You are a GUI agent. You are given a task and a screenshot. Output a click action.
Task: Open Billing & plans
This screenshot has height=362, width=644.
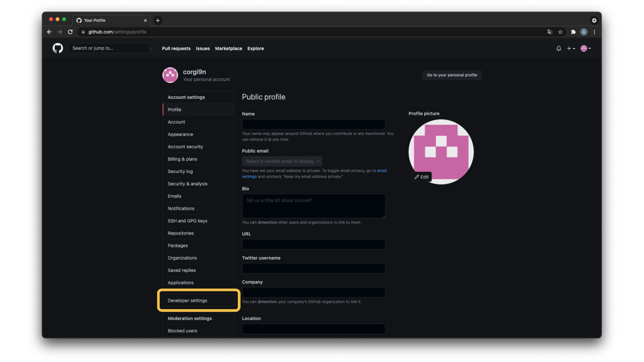point(198,159)
